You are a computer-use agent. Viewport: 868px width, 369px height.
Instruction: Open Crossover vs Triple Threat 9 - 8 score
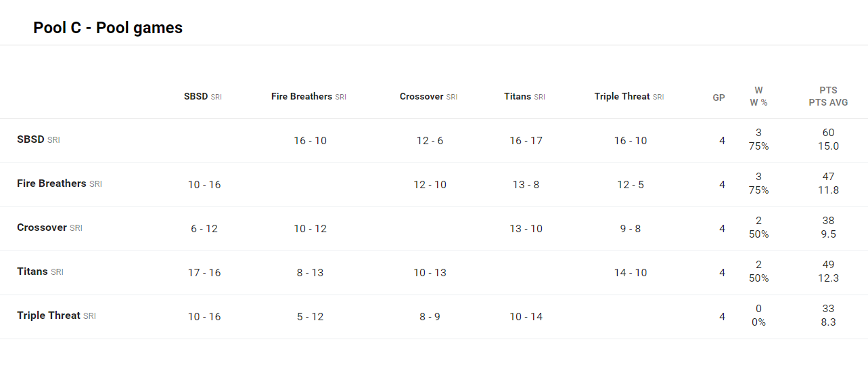pos(631,229)
